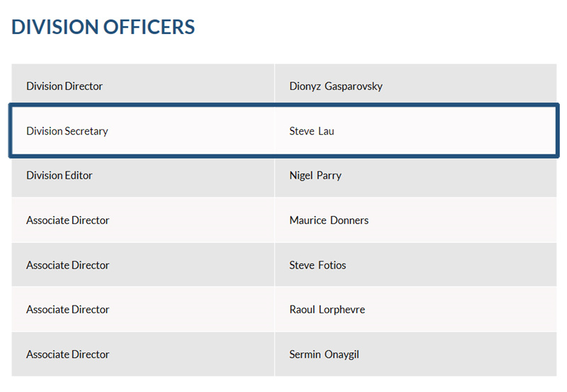Screen dimensions: 567x392
Task: Click the surname Lorphevre
Action: [x=342, y=310]
